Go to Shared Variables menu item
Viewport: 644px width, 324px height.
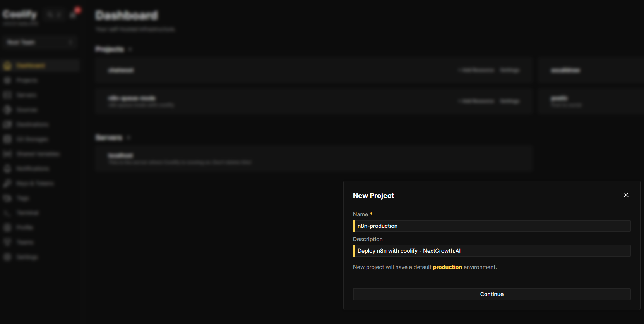pos(38,154)
